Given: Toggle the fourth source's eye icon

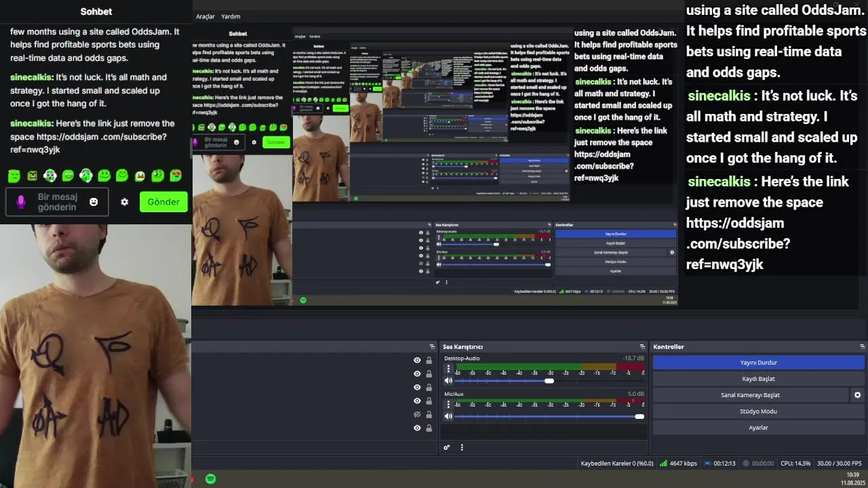Looking at the screenshot, I should 417,401.
